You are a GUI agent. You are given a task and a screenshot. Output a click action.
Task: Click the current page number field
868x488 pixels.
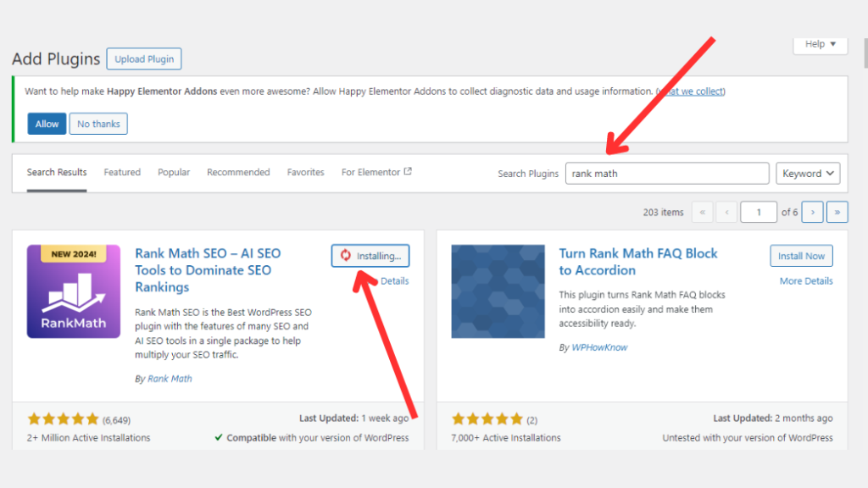(759, 212)
